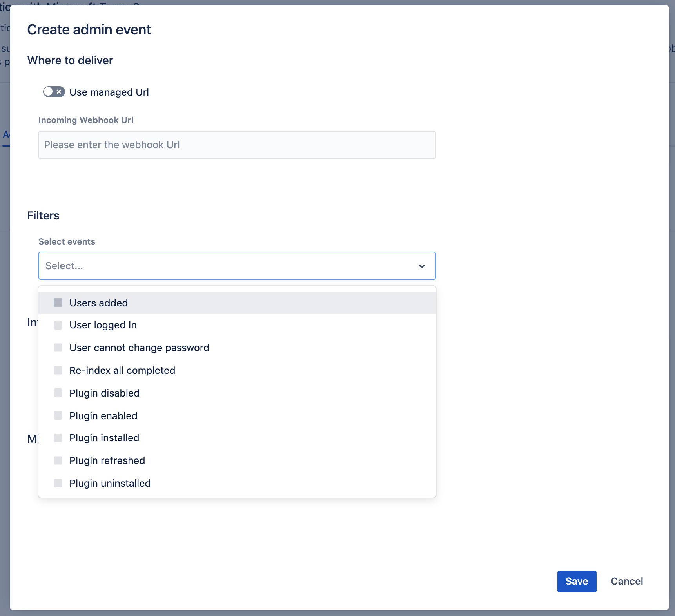Screen dimensions: 675x616
Task: Click the chevron arrow in Select events
Action: click(x=422, y=266)
